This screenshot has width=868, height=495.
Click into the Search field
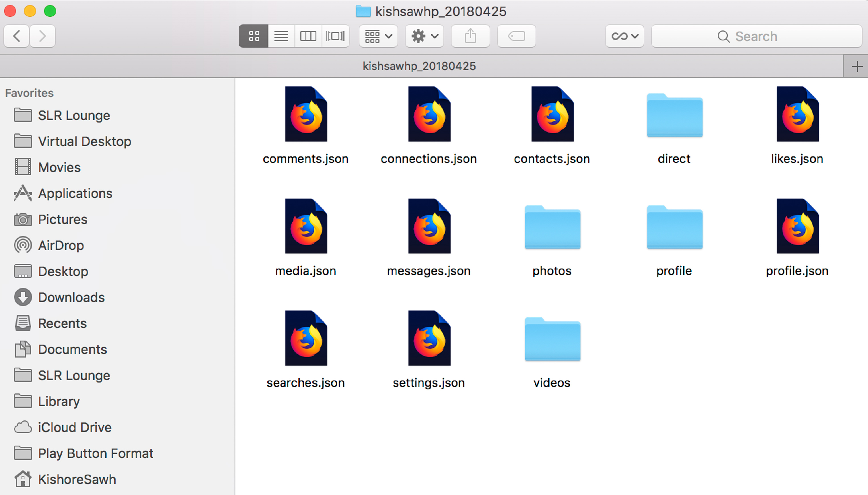click(x=756, y=36)
